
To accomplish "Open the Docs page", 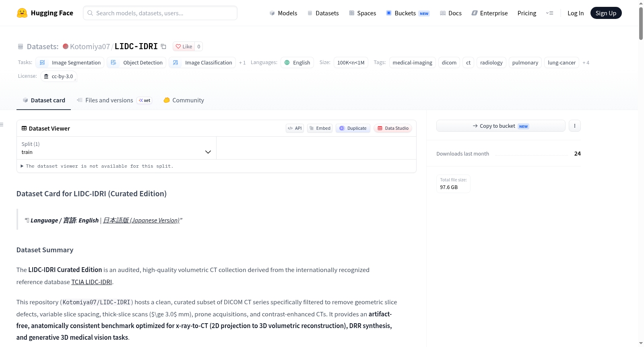I will coord(450,13).
